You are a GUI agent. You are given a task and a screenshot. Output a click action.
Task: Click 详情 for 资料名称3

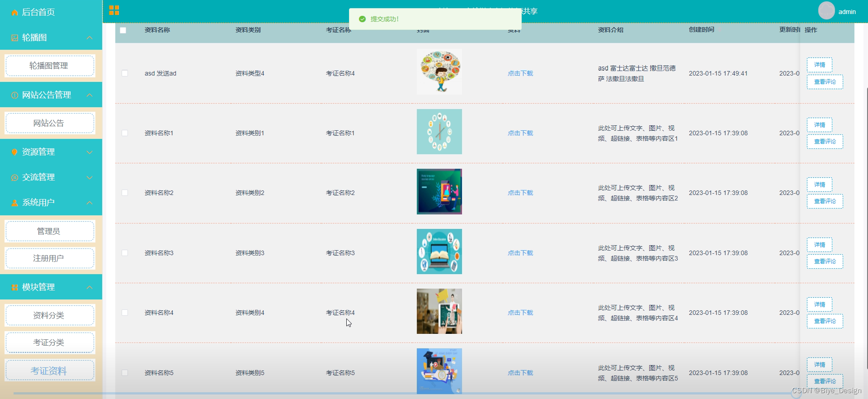point(819,245)
